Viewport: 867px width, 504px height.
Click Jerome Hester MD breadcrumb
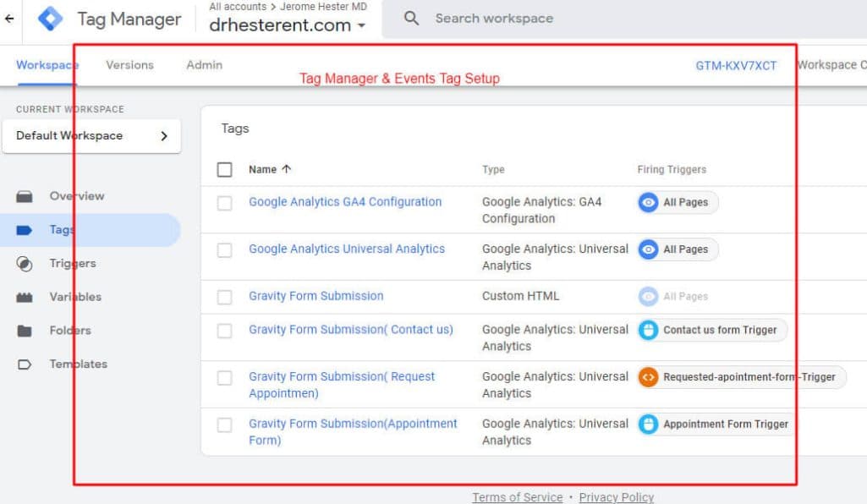323,7
